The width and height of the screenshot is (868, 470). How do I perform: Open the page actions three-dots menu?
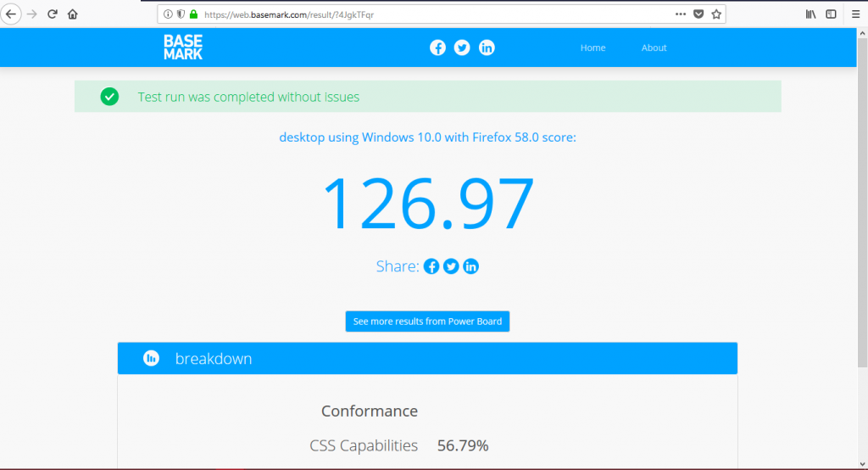click(x=681, y=14)
